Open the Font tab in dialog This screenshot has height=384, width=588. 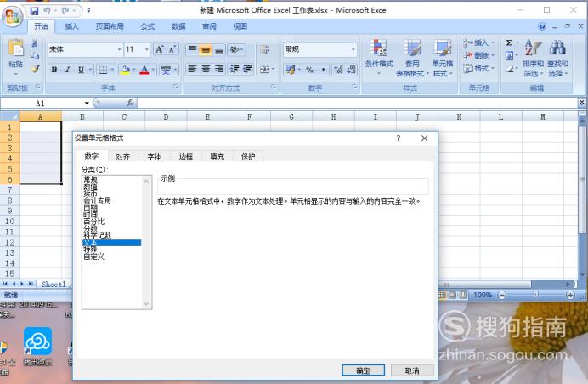[154, 156]
